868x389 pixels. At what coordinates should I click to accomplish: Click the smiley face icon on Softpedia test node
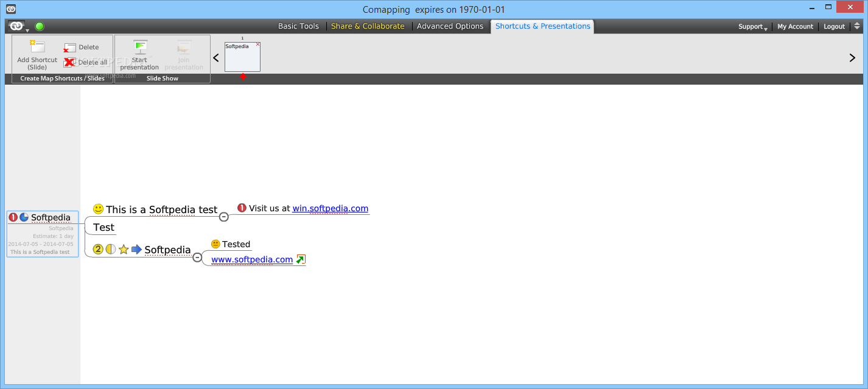tap(99, 209)
